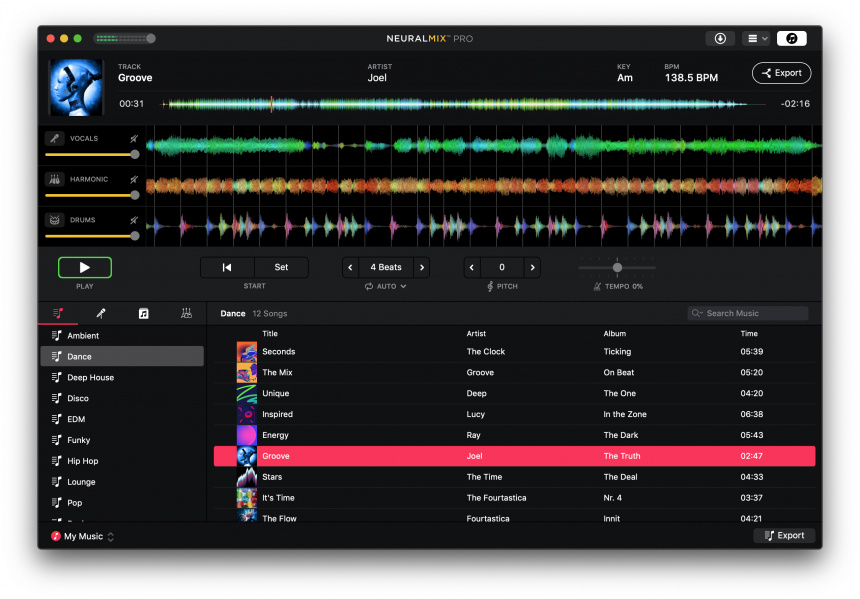Select the song It's Time
Image resolution: width=860 pixels, height=599 pixels.
pyautogui.click(x=514, y=498)
